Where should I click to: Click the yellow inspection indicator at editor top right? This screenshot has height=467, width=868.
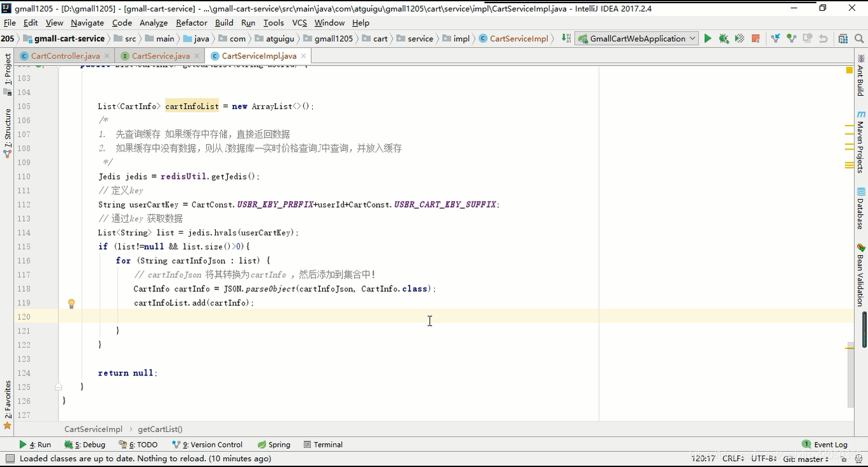pyautogui.click(x=849, y=70)
